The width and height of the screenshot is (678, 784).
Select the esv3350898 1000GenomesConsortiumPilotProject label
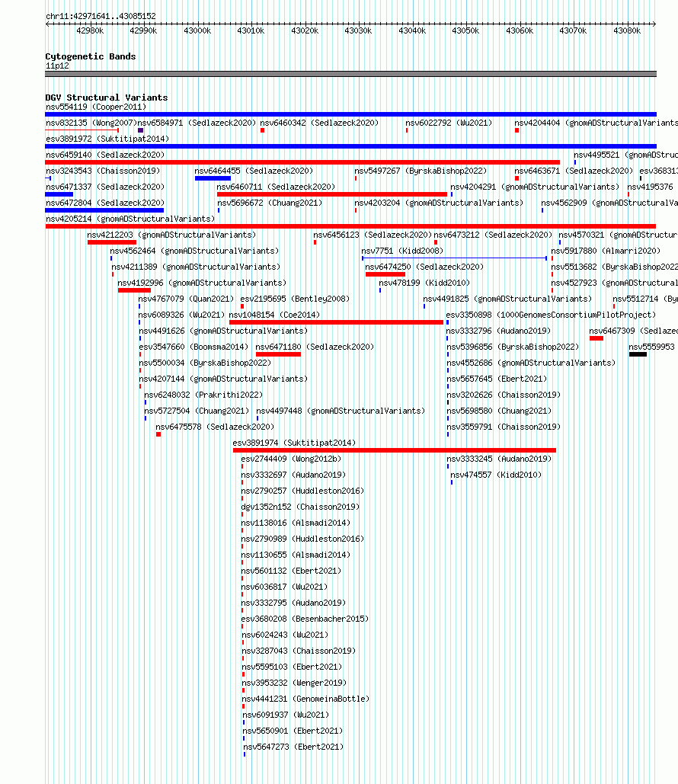tap(551, 315)
